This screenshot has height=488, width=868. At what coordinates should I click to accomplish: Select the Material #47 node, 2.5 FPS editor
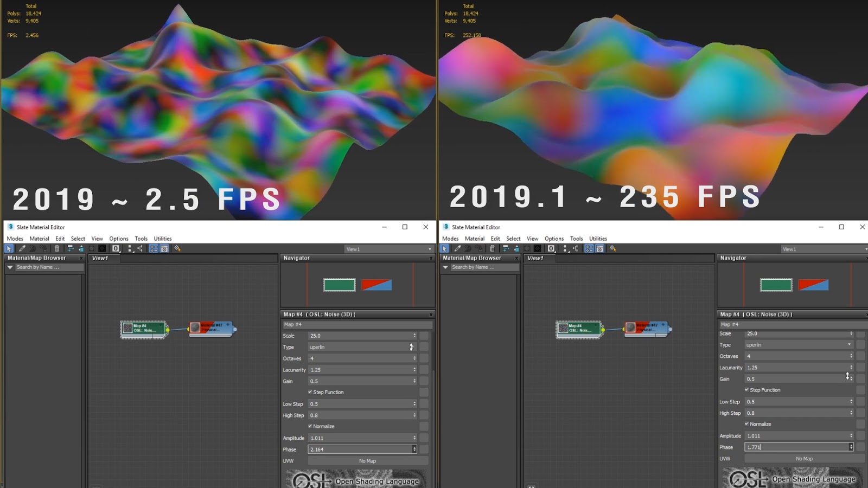[x=212, y=329]
